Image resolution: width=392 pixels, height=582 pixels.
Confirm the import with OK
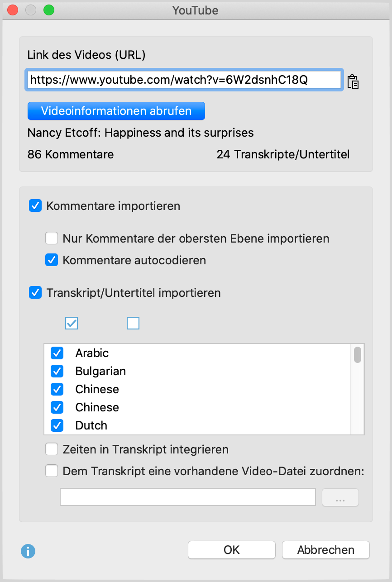231,550
